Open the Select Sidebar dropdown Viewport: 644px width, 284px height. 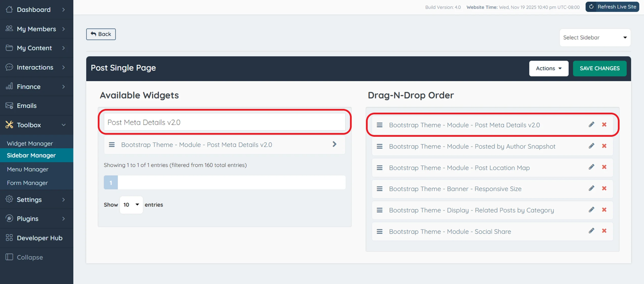(x=595, y=37)
